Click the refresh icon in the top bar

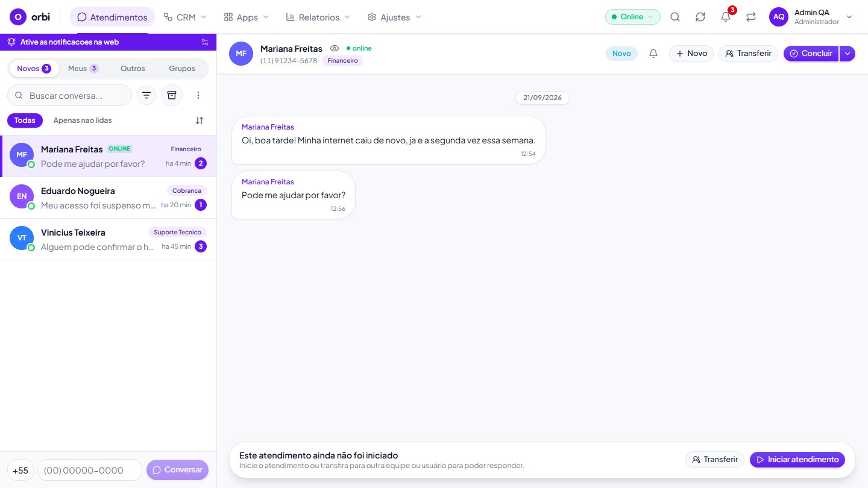point(700,17)
